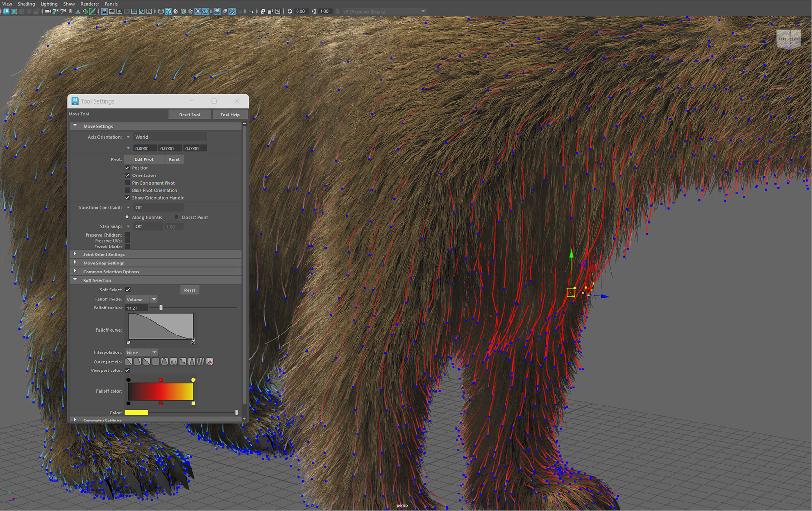Toggle the Shadows icon
This screenshot has width=812, height=511.
pos(205,11)
